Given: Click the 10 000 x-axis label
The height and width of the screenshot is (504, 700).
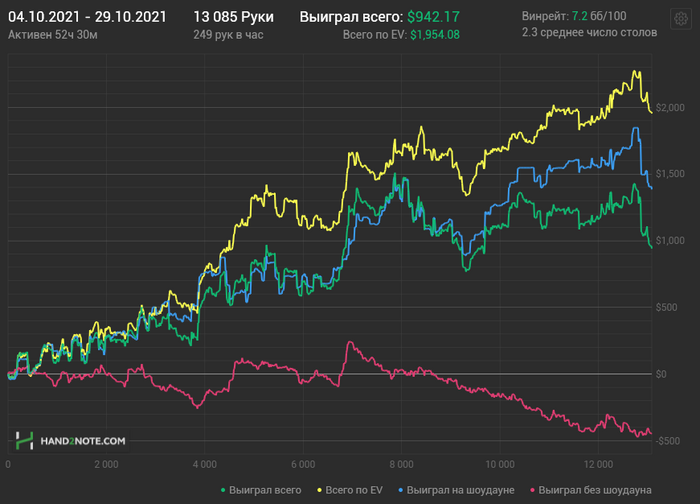Looking at the screenshot, I should point(500,464).
